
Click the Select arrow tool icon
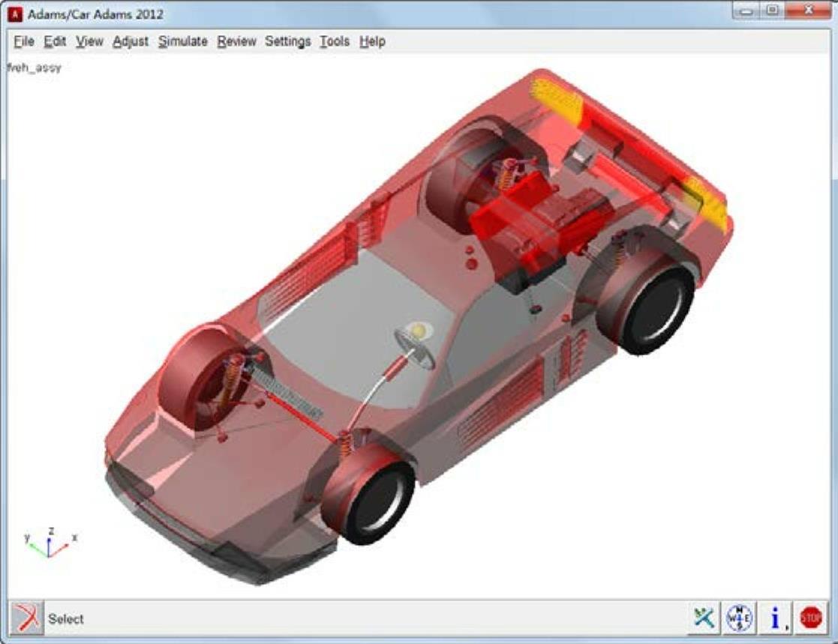click(x=26, y=618)
